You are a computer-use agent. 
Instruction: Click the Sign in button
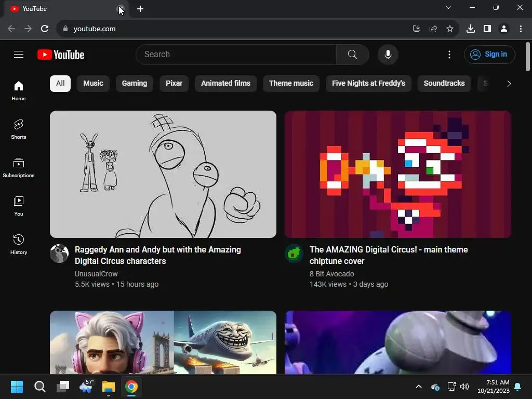click(x=489, y=54)
